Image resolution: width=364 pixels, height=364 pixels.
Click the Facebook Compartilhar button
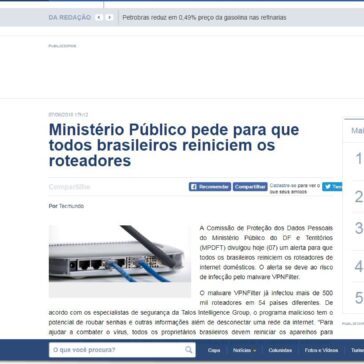pyautogui.click(x=250, y=187)
